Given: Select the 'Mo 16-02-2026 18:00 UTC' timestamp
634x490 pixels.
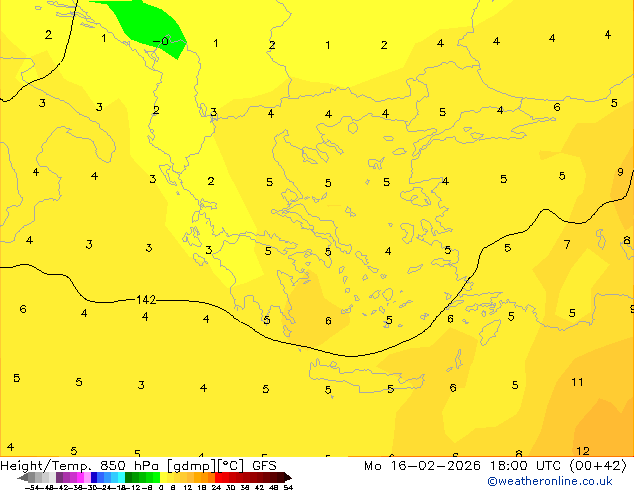Looking at the screenshot, I should pos(463,466).
